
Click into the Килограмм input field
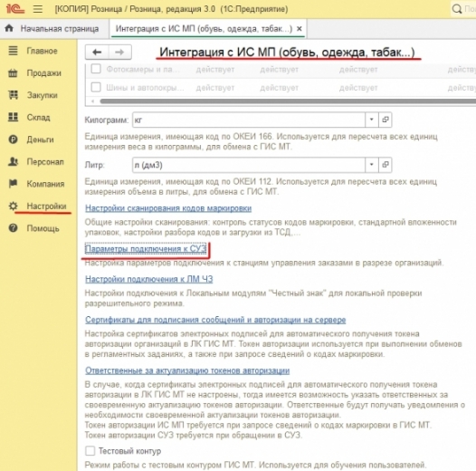click(249, 120)
